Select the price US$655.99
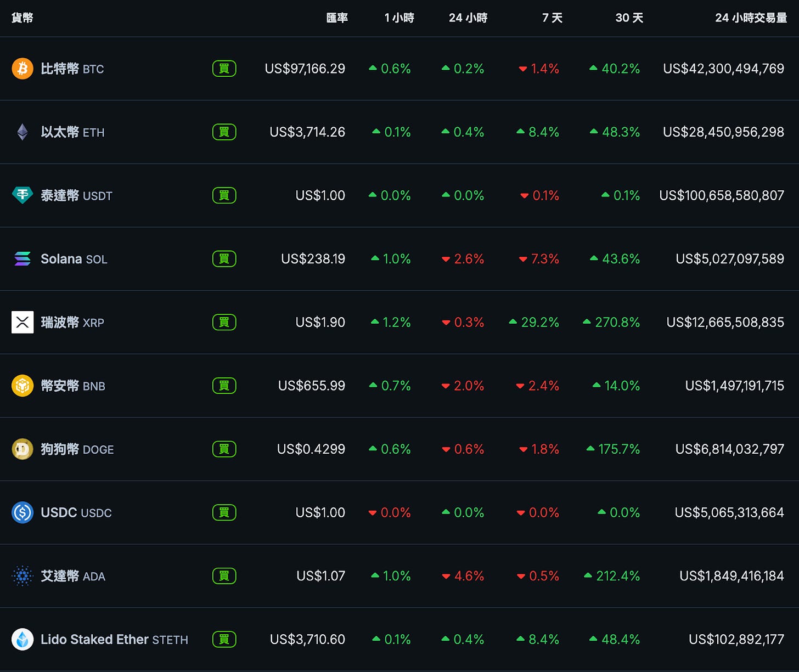Screen dimensions: 799x672 pyautogui.click(x=312, y=386)
